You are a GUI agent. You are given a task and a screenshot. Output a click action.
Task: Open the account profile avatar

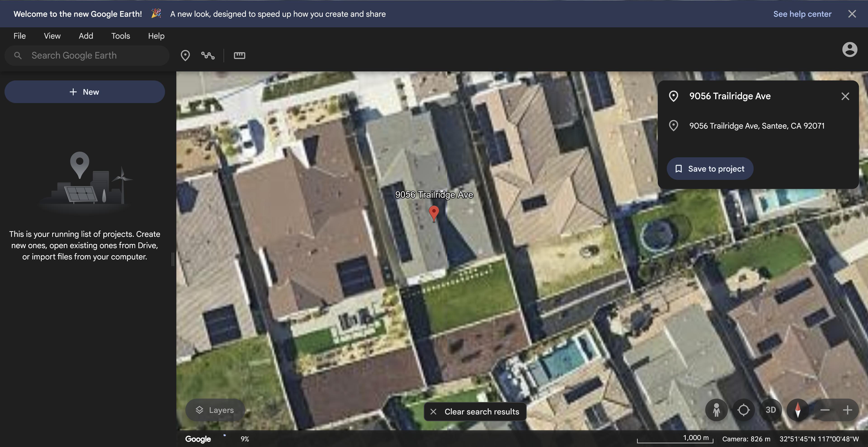(x=849, y=49)
